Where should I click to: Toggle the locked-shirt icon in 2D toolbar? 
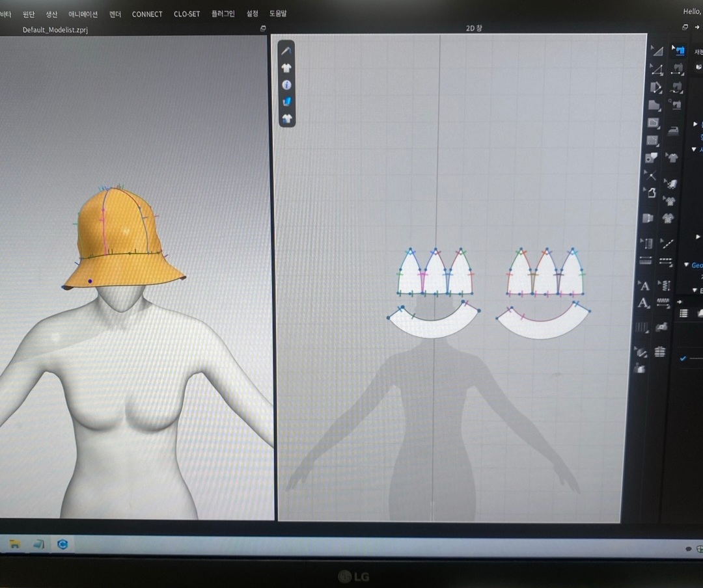coord(286,118)
